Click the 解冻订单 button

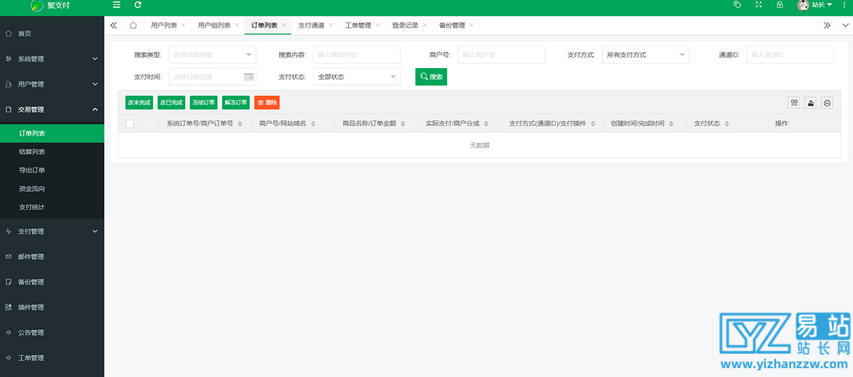[236, 102]
